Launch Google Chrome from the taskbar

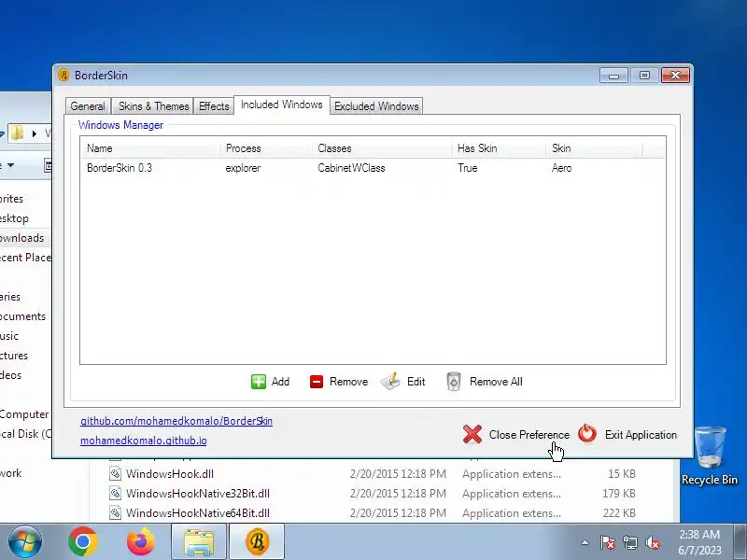pos(83,541)
